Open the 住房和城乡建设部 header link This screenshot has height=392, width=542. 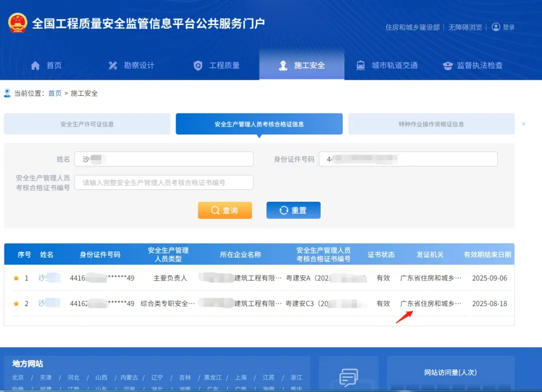(413, 27)
